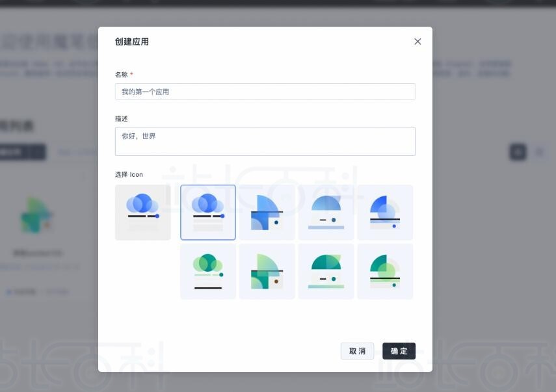
Task: Select the green geometric half-circle icon
Action: (267, 271)
